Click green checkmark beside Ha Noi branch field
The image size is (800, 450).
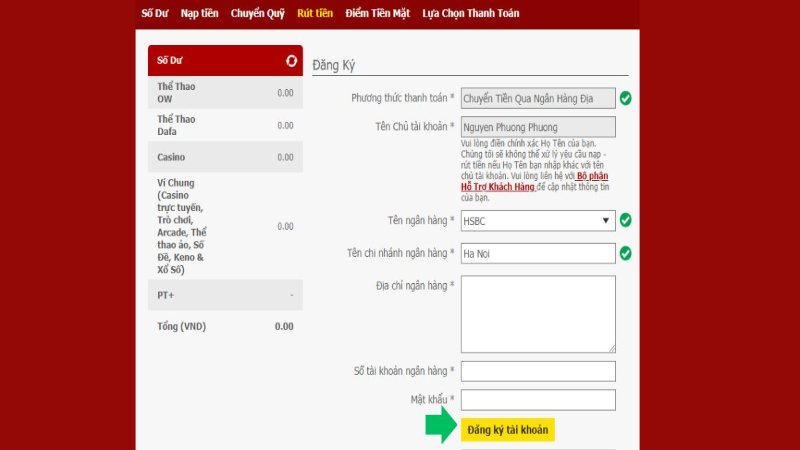625,253
